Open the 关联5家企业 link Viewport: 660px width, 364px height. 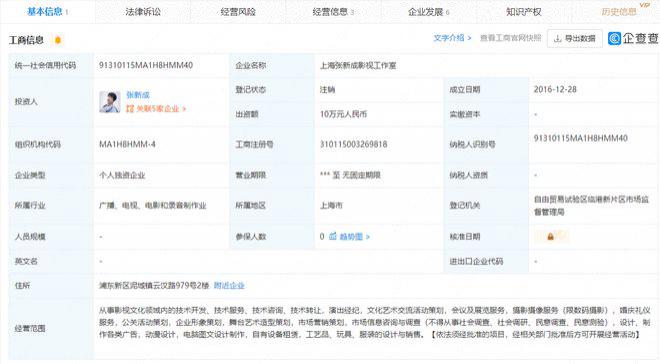tap(156, 109)
